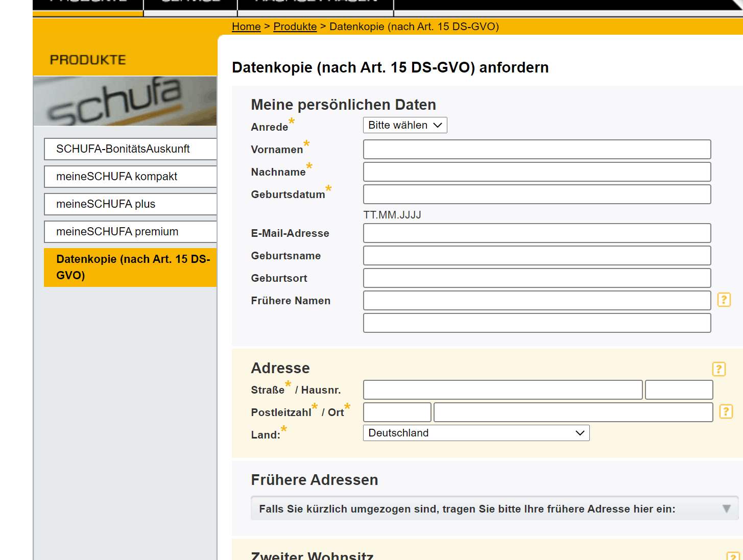Click help icon next to Postleitzahl/Ort row
Image resolution: width=743 pixels, height=560 pixels.
click(726, 411)
